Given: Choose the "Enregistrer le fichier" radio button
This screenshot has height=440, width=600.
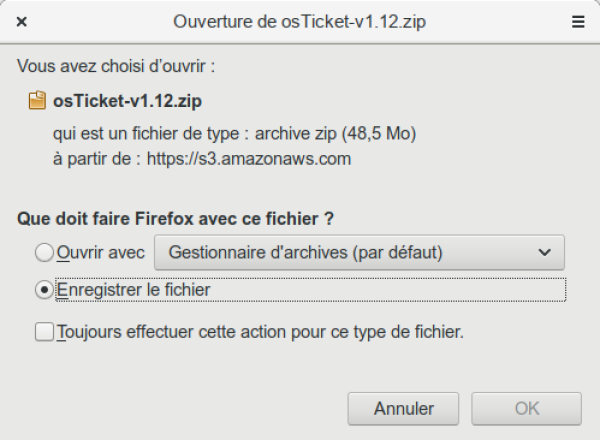Looking at the screenshot, I should coord(44,289).
